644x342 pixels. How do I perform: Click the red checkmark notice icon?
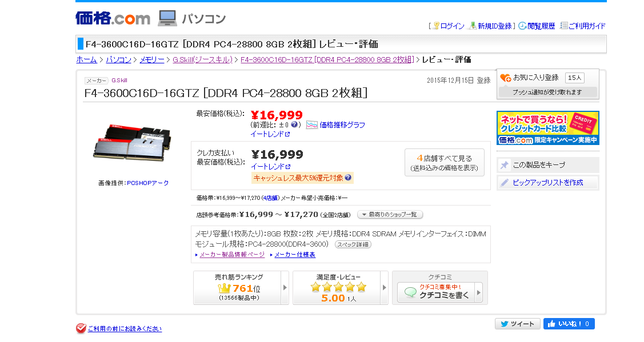(x=81, y=328)
